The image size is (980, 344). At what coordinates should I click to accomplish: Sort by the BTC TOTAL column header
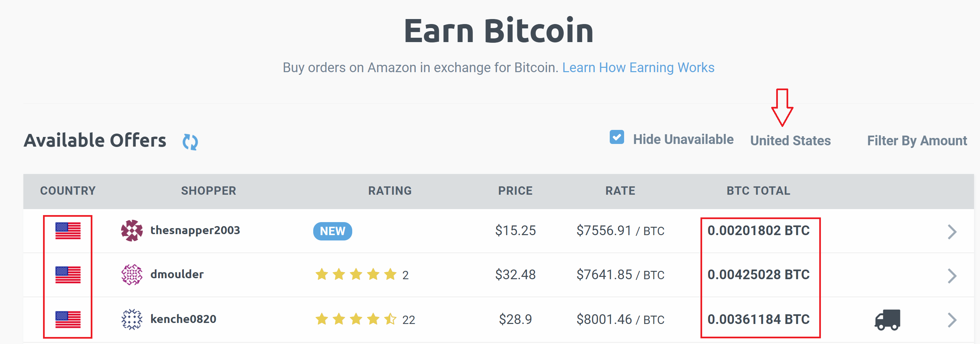758,190
